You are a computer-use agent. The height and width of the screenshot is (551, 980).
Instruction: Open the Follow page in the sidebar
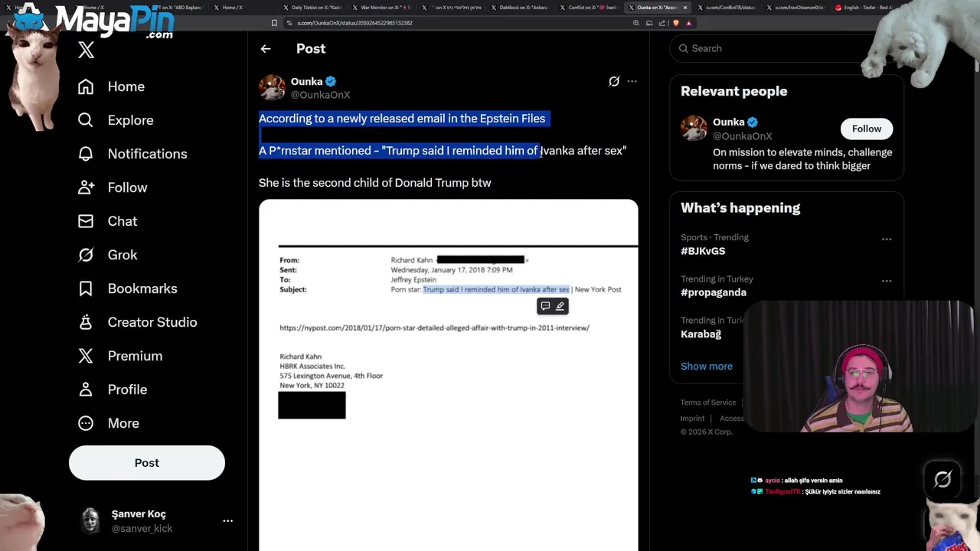coord(113,187)
